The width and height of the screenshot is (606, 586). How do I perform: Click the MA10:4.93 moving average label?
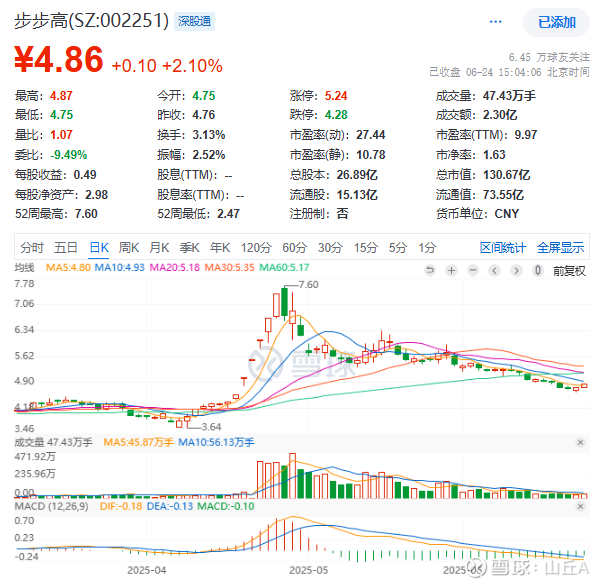coord(119,267)
